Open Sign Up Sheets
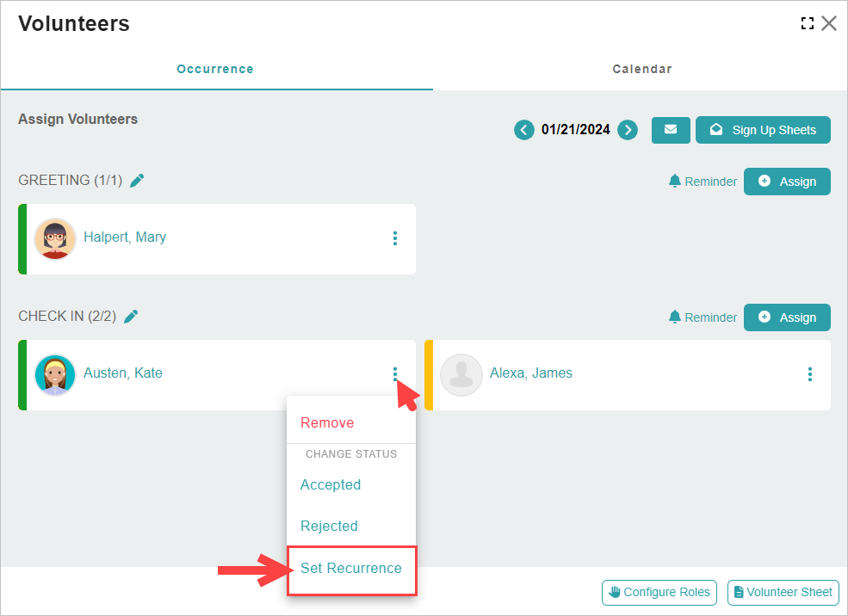Screen dimensions: 848x616 [763, 130]
